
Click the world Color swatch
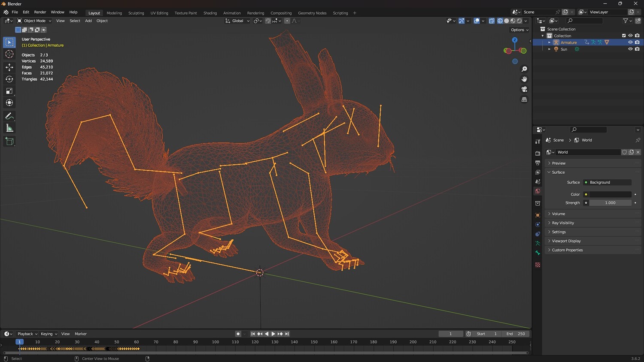(x=610, y=194)
